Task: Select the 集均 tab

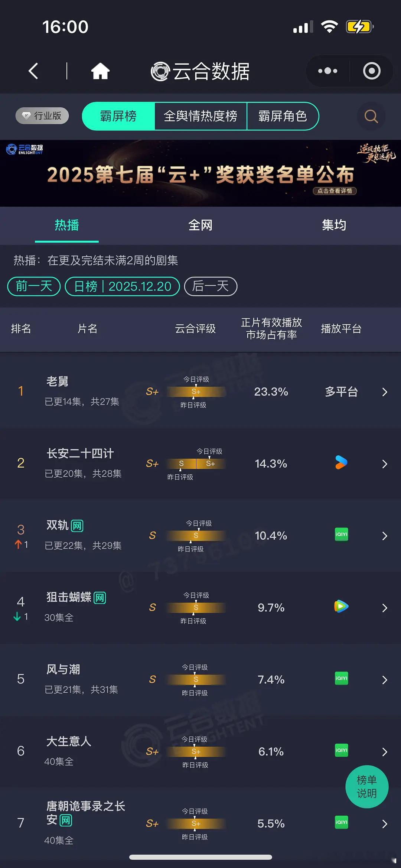Action: 333,225
